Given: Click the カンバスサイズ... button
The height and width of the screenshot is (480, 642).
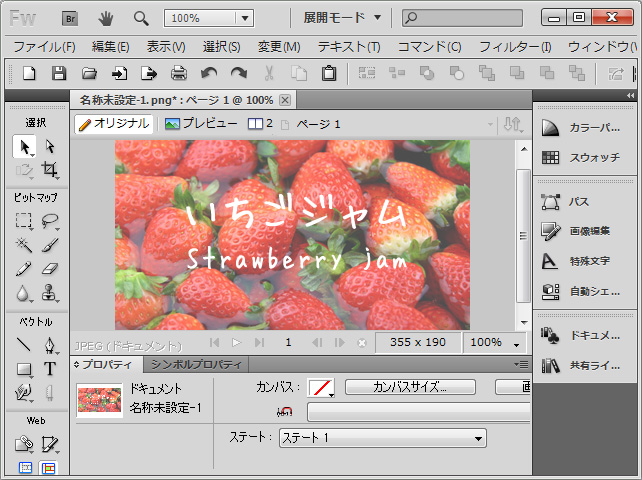Looking at the screenshot, I should [410, 387].
